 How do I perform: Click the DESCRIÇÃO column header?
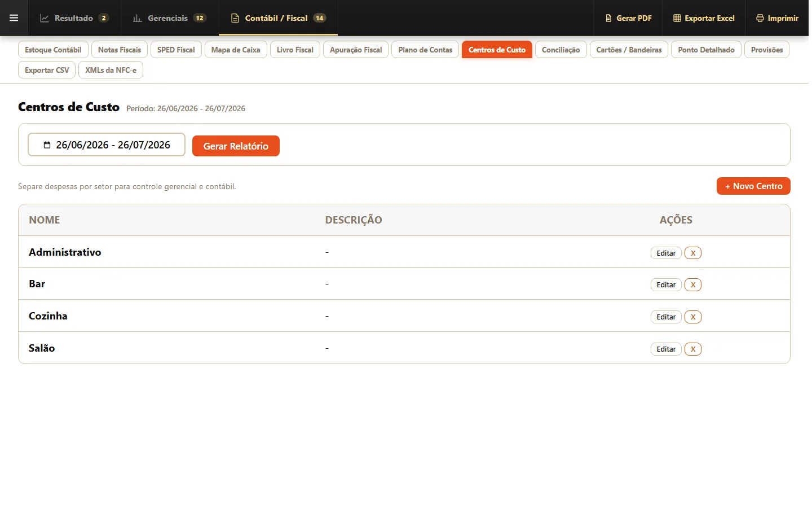[x=354, y=220]
